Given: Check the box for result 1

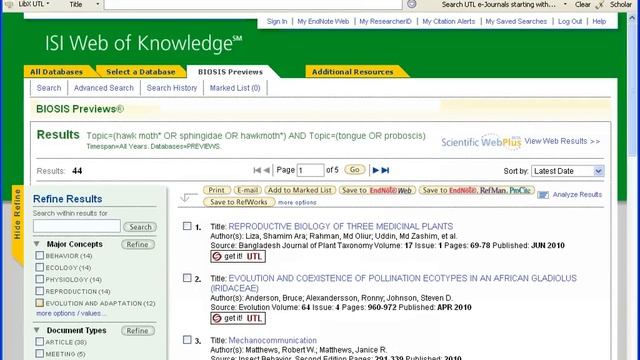Looking at the screenshot, I should (187, 226).
